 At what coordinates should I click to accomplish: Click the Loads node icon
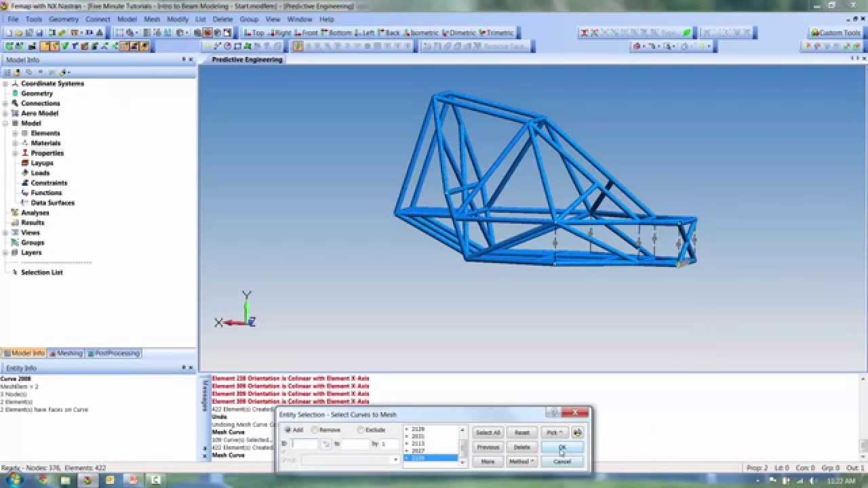pos(25,173)
